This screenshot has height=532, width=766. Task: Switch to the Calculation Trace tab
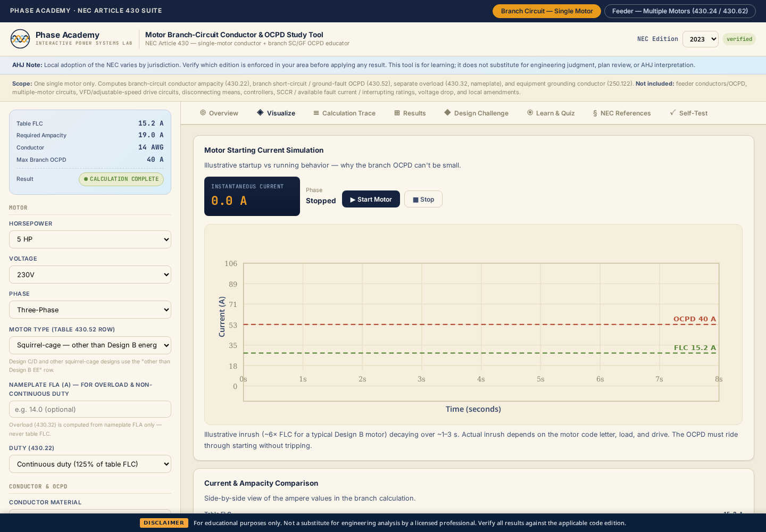(x=344, y=113)
